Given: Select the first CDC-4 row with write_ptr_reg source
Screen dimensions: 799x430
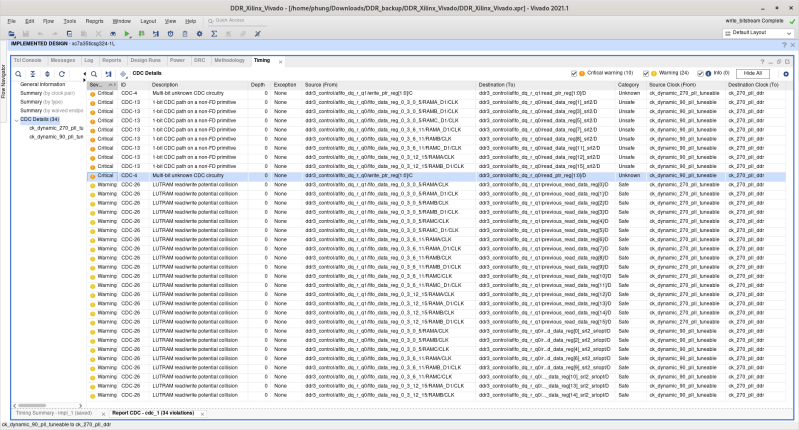Looking at the screenshot, I should point(436,93).
